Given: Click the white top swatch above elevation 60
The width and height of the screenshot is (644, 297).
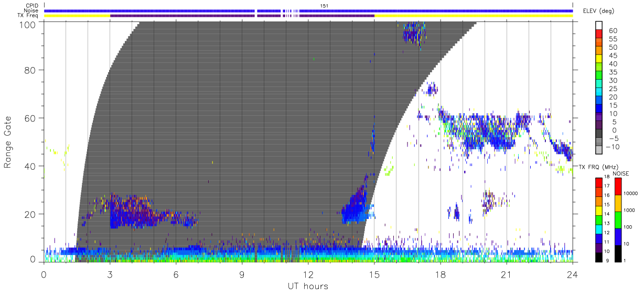Looking at the screenshot, I should point(599,26).
